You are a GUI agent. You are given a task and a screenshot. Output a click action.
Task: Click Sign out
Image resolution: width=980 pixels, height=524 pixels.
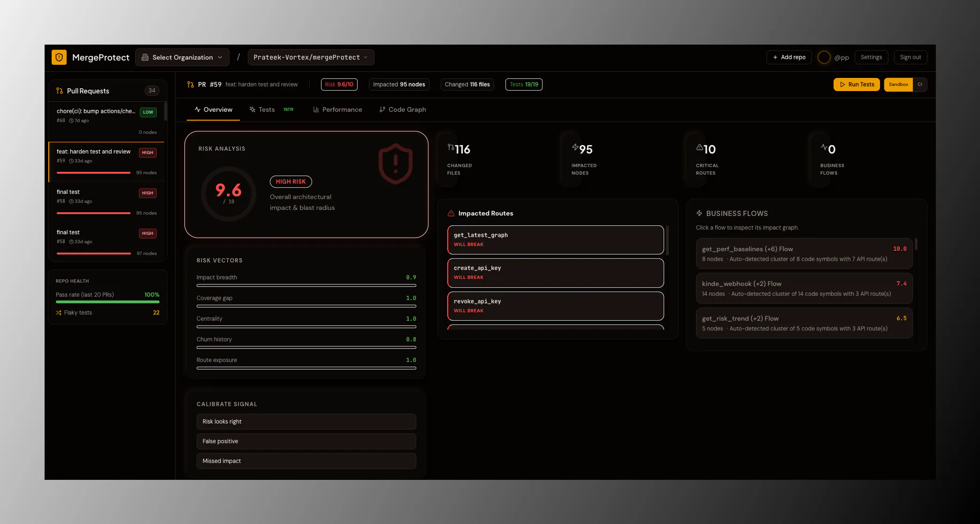(x=910, y=57)
